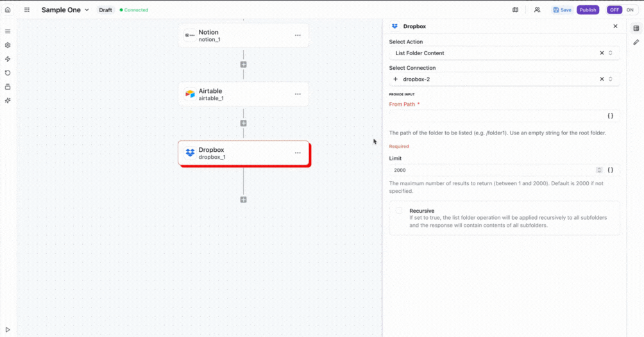644x337 pixels.
Task: Clear the List Folder Content selection
Action: coord(602,53)
